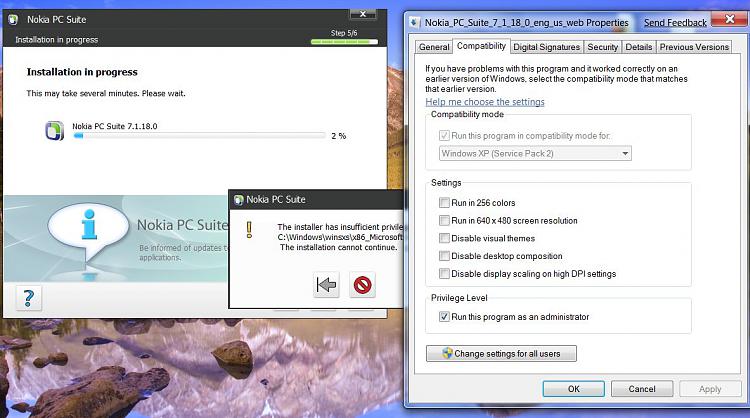Click the Compatibility mode group label
Viewport: 750px width, 418px height.
(x=467, y=114)
